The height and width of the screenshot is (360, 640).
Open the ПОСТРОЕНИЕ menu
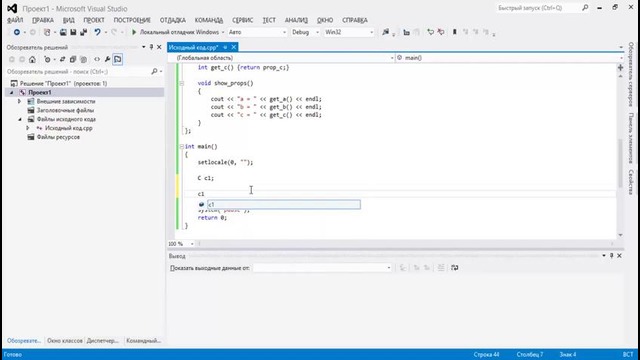coord(132,20)
